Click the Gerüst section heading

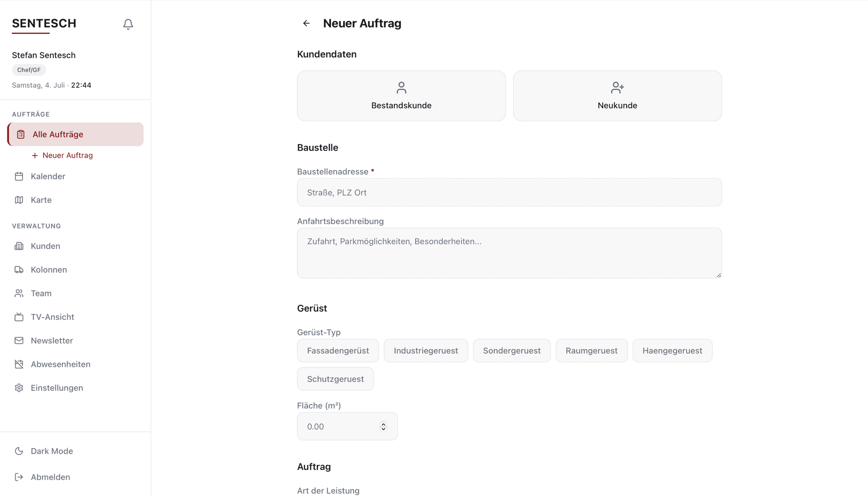[x=312, y=308]
